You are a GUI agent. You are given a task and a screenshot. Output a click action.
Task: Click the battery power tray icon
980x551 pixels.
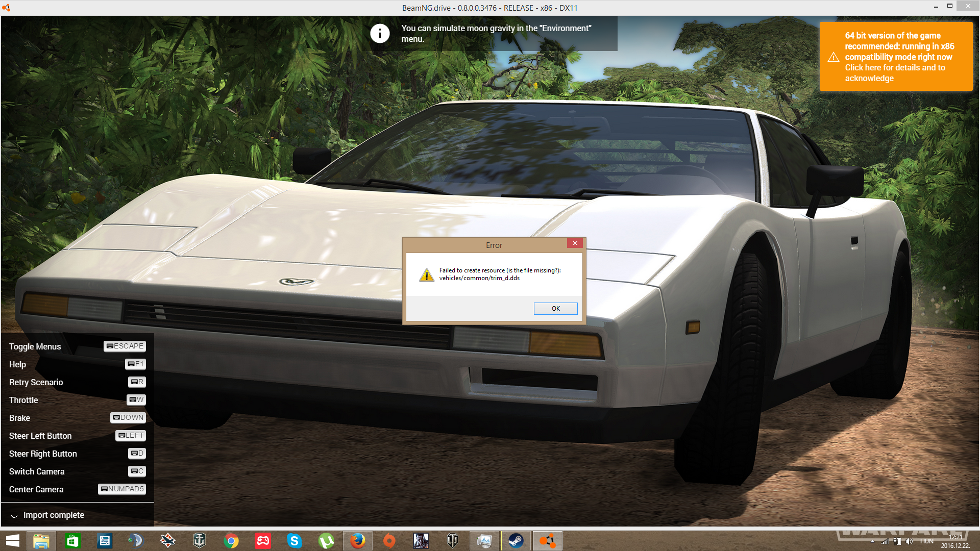click(897, 541)
